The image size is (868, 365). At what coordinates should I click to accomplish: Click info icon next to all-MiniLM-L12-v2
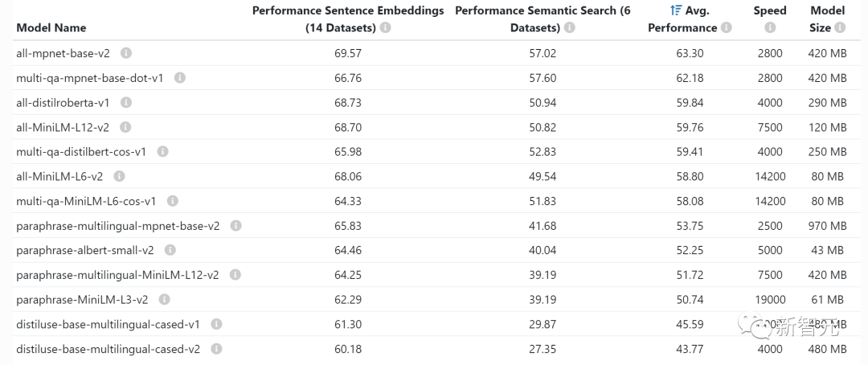pyautogui.click(x=125, y=127)
